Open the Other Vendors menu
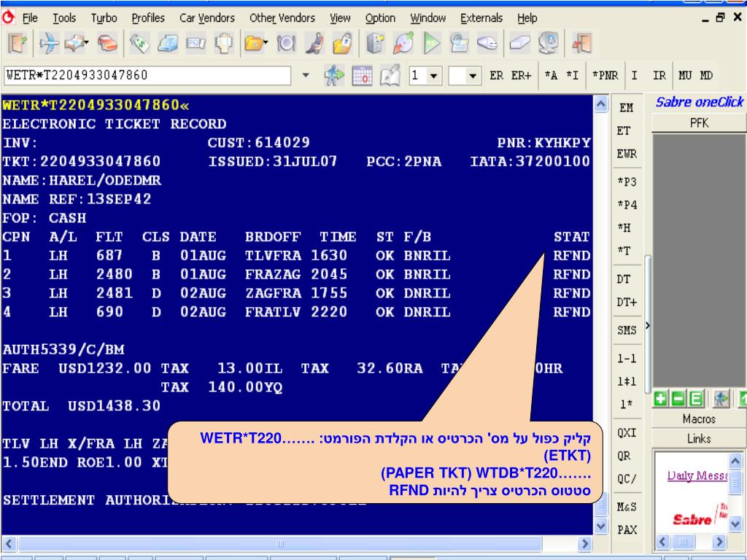Screen dimensions: 747x560 [x=282, y=18]
